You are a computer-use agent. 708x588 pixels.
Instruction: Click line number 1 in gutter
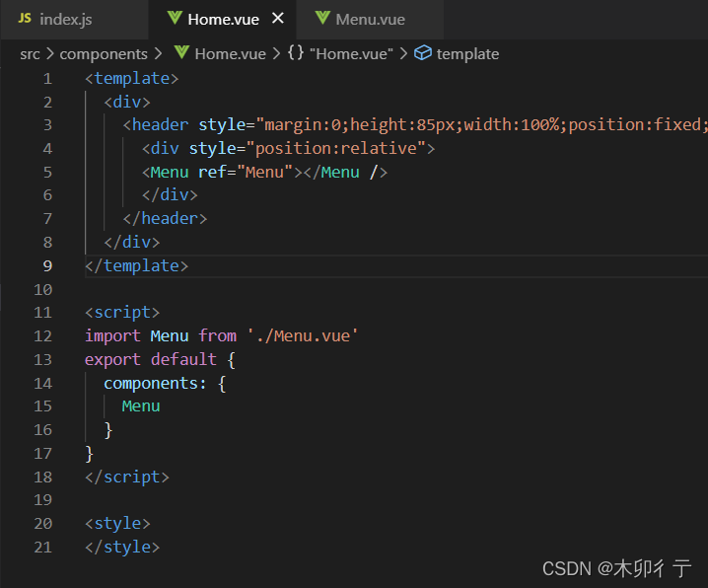click(47, 79)
